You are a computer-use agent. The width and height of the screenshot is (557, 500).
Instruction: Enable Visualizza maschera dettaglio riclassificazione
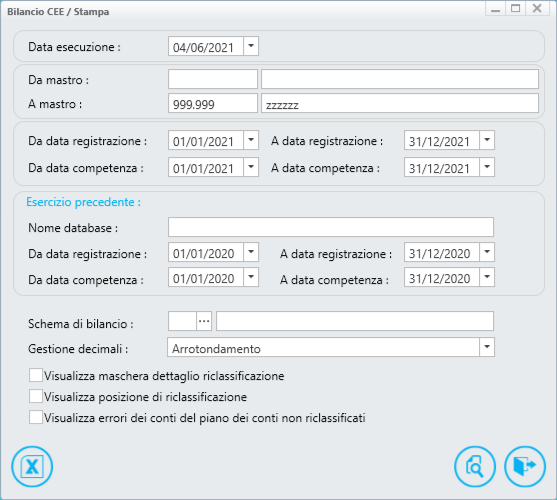click(36, 375)
